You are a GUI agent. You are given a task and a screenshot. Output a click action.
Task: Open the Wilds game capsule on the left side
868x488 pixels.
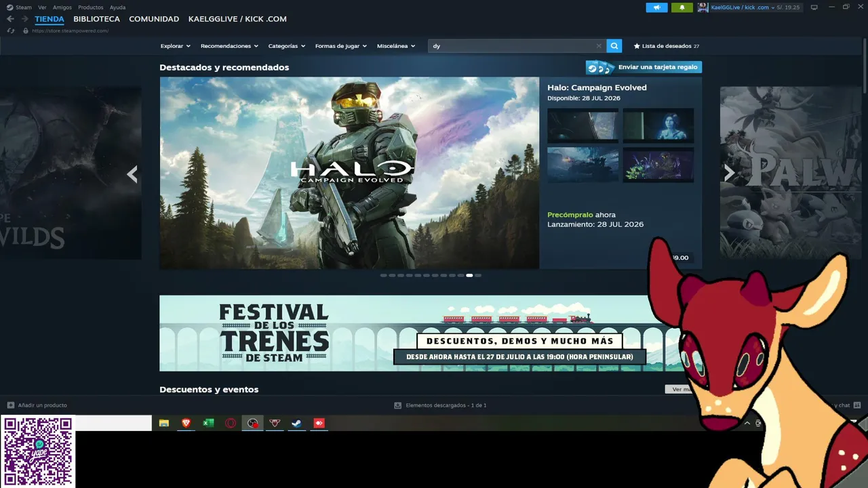[x=71, y=173]
